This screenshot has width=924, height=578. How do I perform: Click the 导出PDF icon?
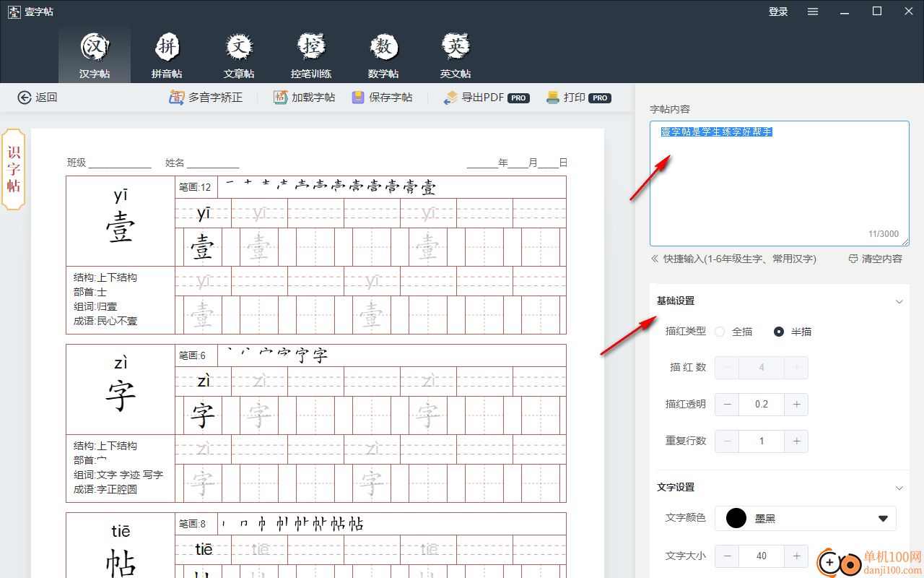coord(451,98)
